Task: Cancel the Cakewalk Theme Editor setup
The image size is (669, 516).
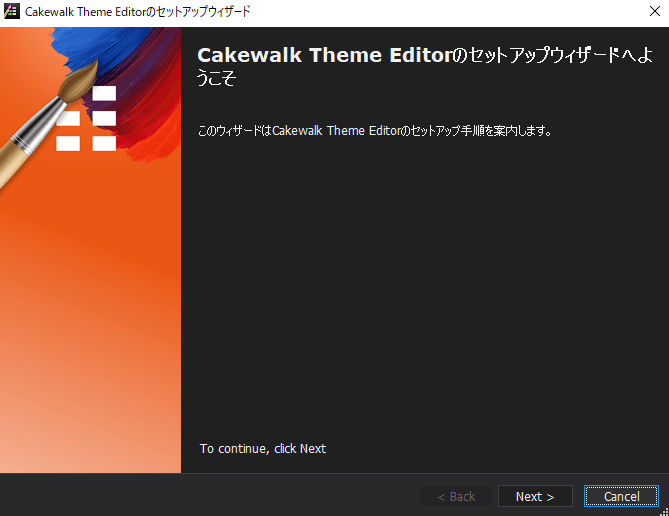Action: pyautogui.click(x=621, y=496)
